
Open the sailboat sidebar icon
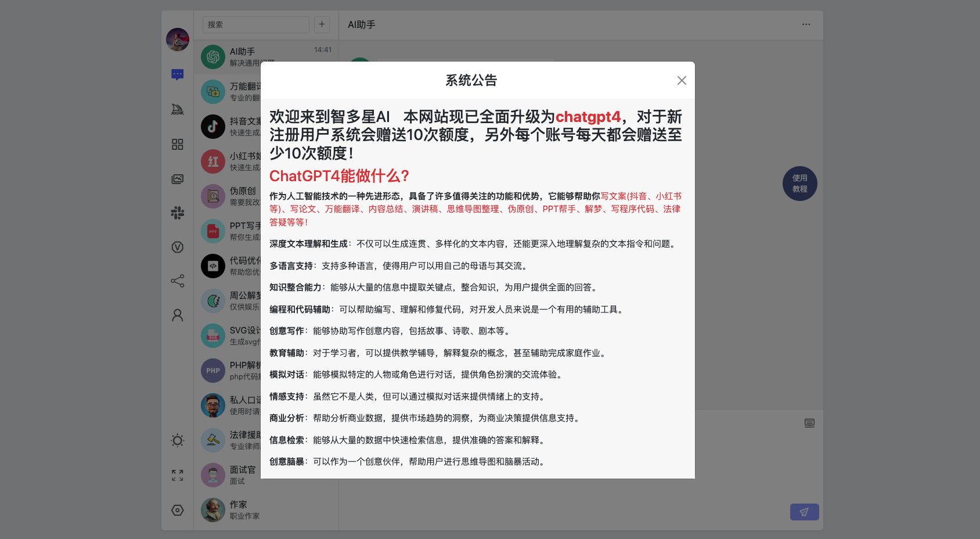[x=178, y=109]
